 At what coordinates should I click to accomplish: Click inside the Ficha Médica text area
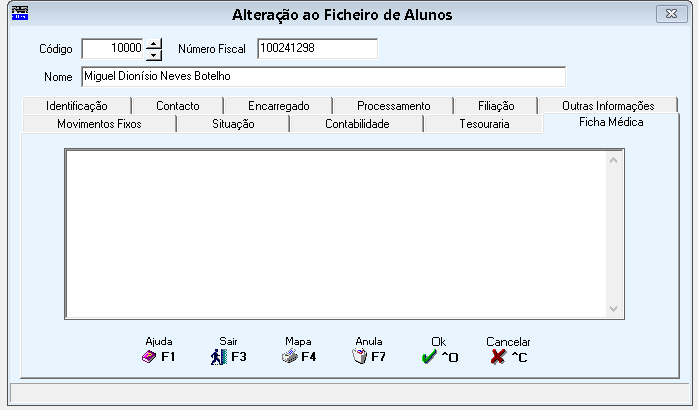click(x=336, y=234)
